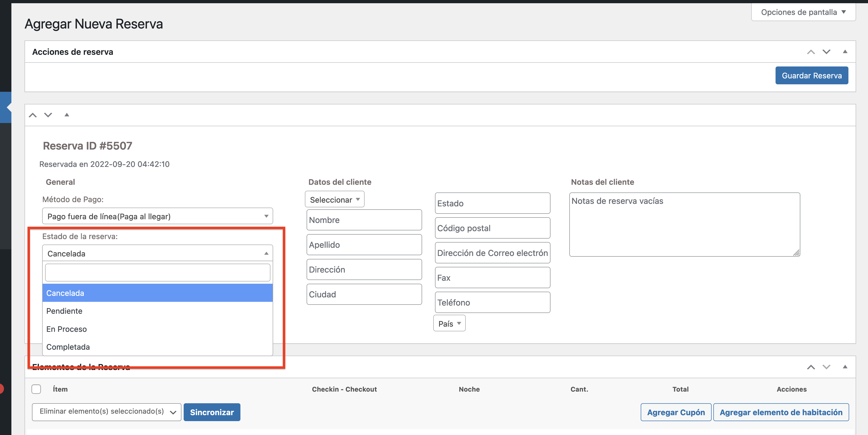The image size is (868, 435).
Task: Open Seleccionar customer dropdown
Action: [x=334, y=200]
